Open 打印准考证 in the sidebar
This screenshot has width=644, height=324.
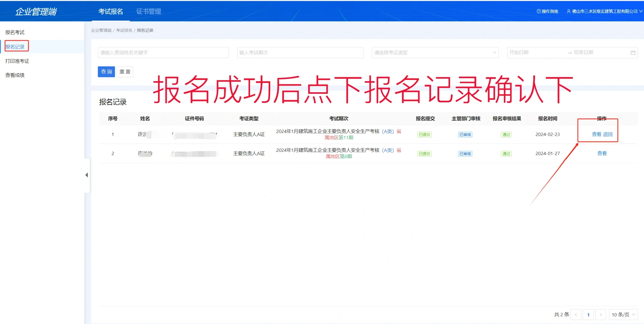pos(17,61)
